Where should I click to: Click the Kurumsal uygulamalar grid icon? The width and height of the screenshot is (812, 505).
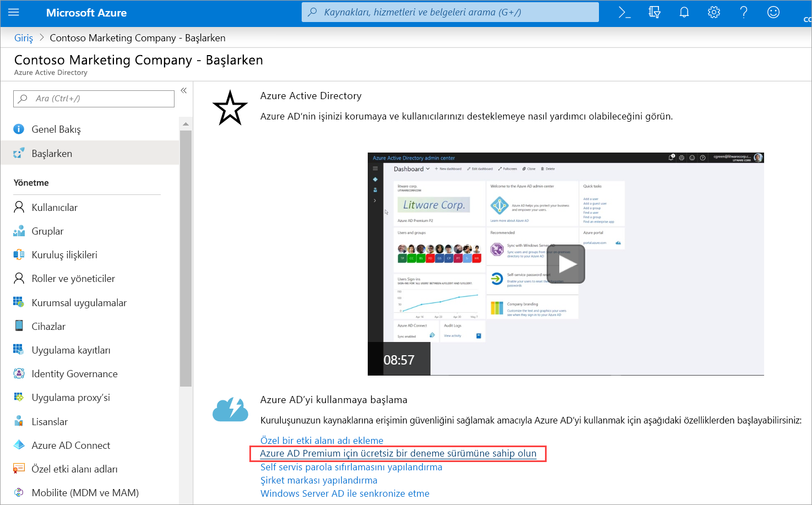pos(19,302)
